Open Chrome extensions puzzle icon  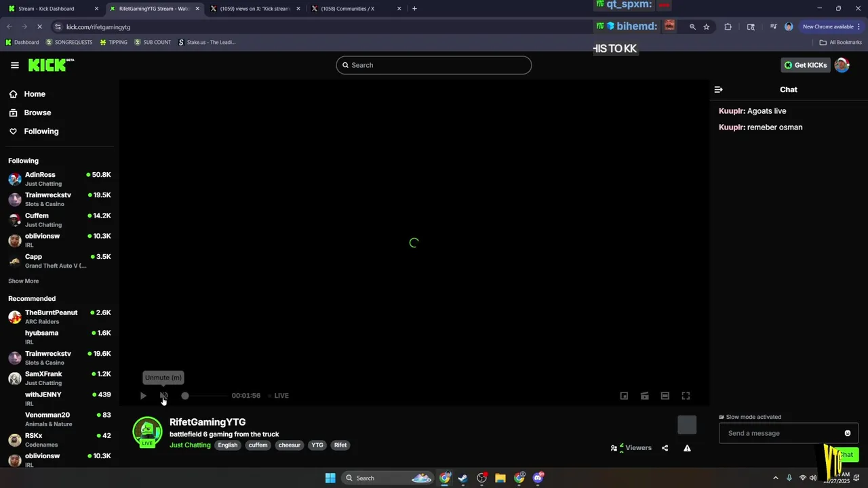728,26
